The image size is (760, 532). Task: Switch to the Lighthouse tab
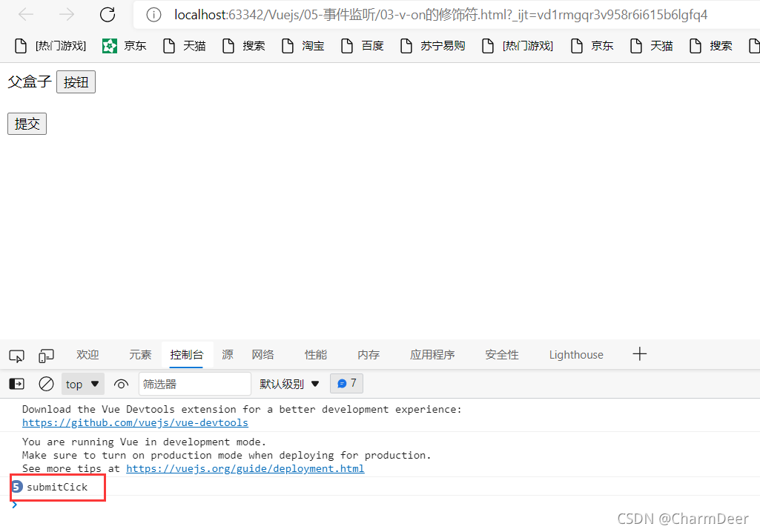[576, 355]
